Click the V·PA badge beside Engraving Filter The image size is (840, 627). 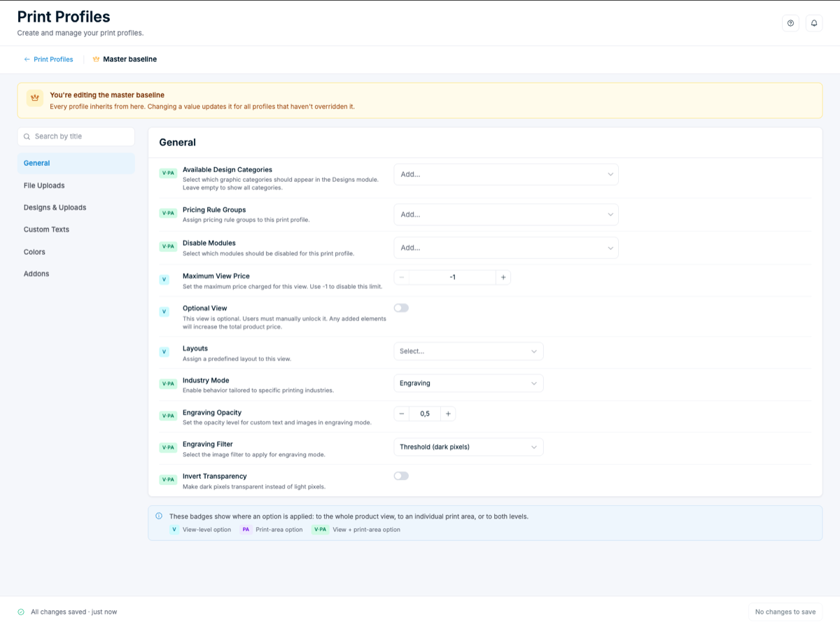168,447
